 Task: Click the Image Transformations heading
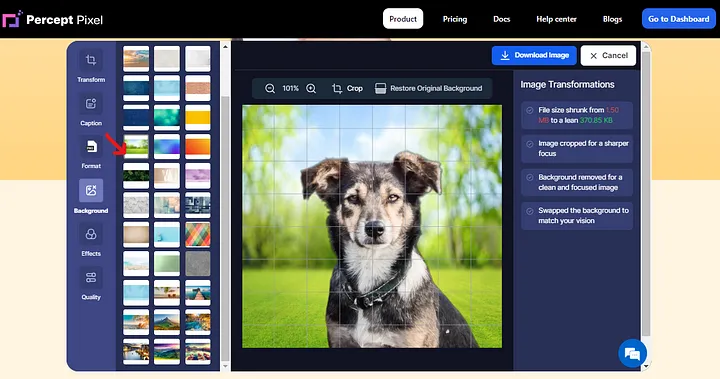(567, 85)
